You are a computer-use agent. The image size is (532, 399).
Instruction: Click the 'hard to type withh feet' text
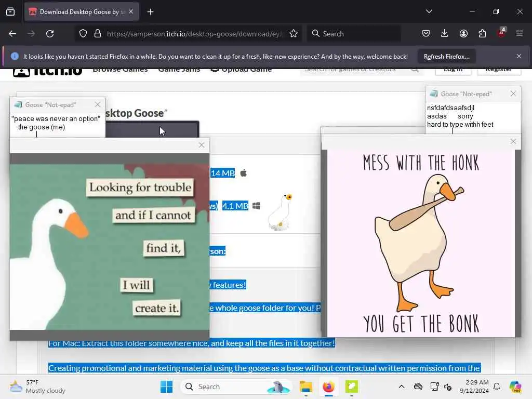point(460,125)
